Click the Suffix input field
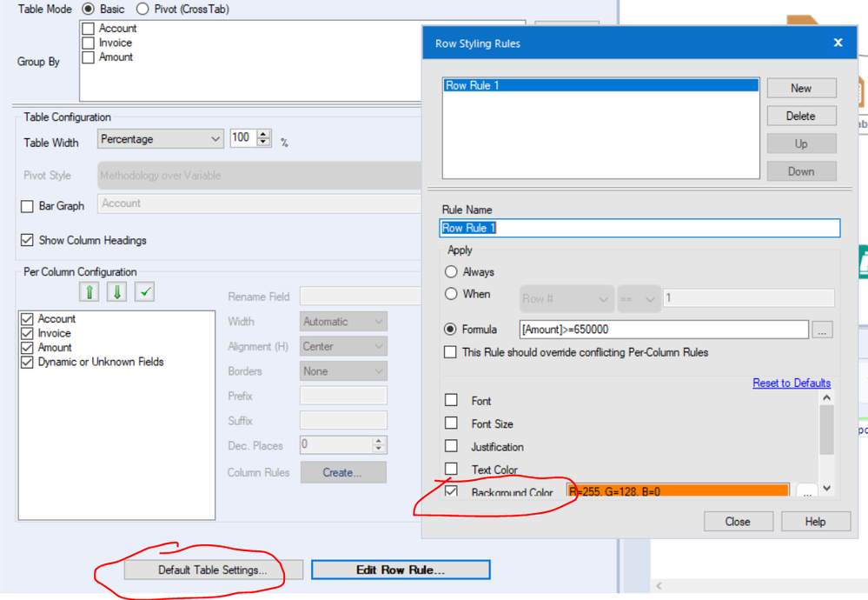This screenshot has height=600, width=868. 344,421
